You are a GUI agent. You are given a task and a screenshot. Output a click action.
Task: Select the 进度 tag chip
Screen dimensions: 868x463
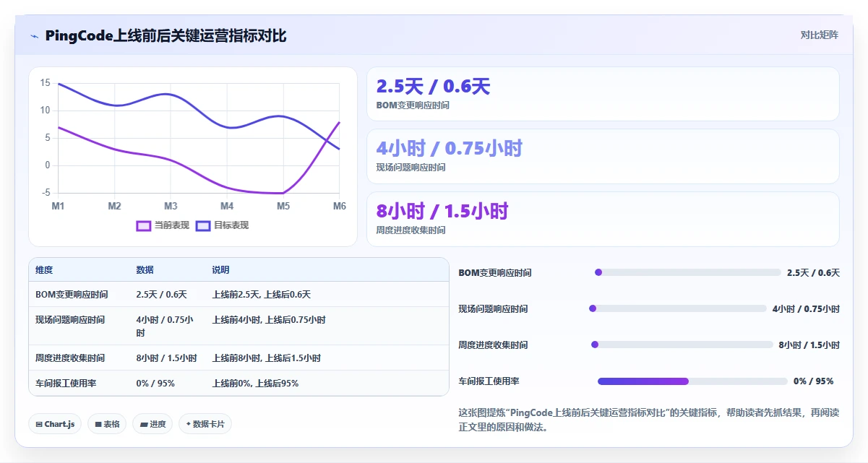pos(152,424)
